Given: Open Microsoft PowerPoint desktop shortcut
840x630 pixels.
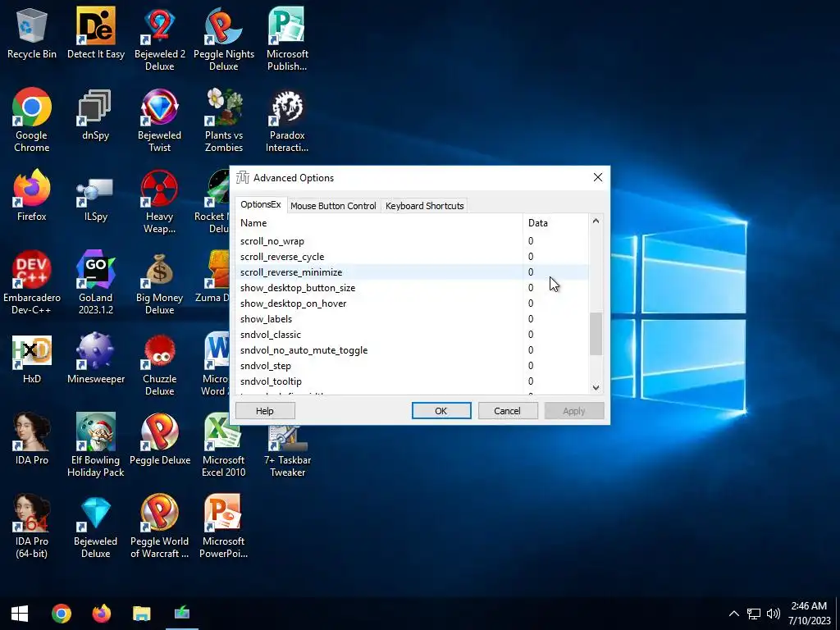Looking at the screenshot, I should coord(223,526).
